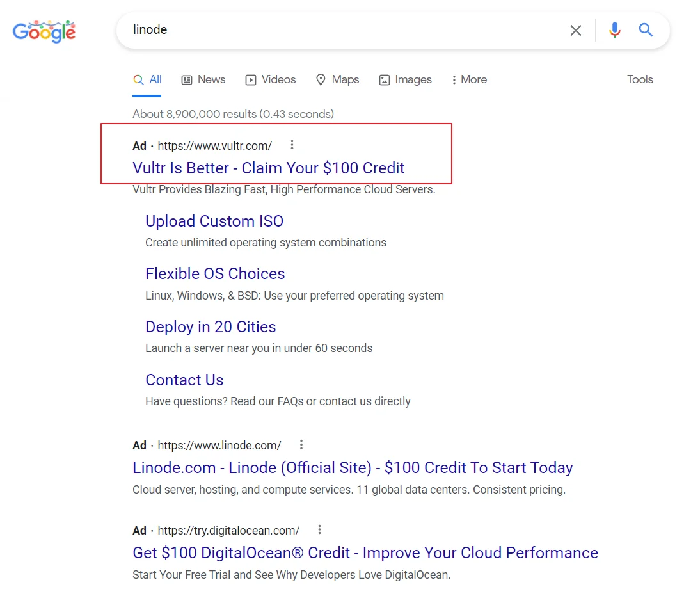Viewport: 700px width, 596px height.
Task: Clear the search box text
Action: tap(576, 30)
